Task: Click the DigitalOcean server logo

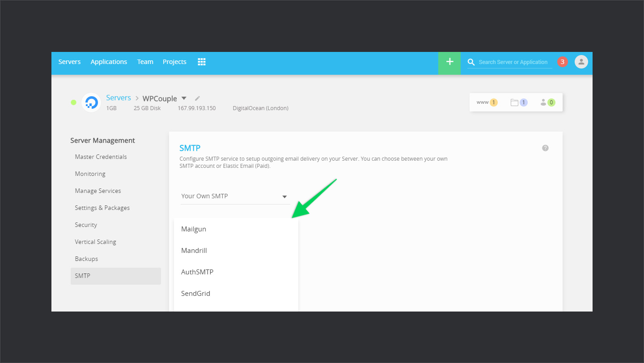Action: pos(91,102)
